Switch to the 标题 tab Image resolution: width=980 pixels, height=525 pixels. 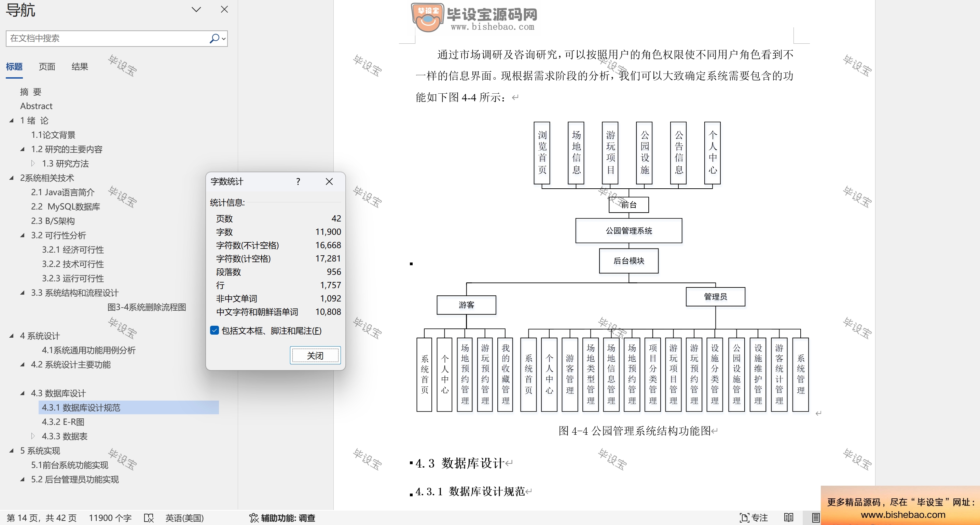[14, 67]
